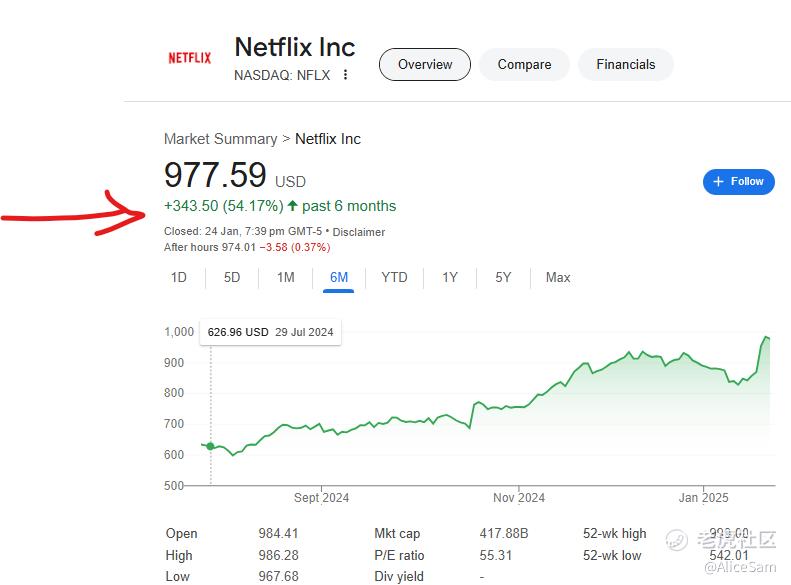This screenshot has height=585, width=791.
Task: Open the three-dot menu beside NASDAQ: NFLX
Action: coord(346,75)
